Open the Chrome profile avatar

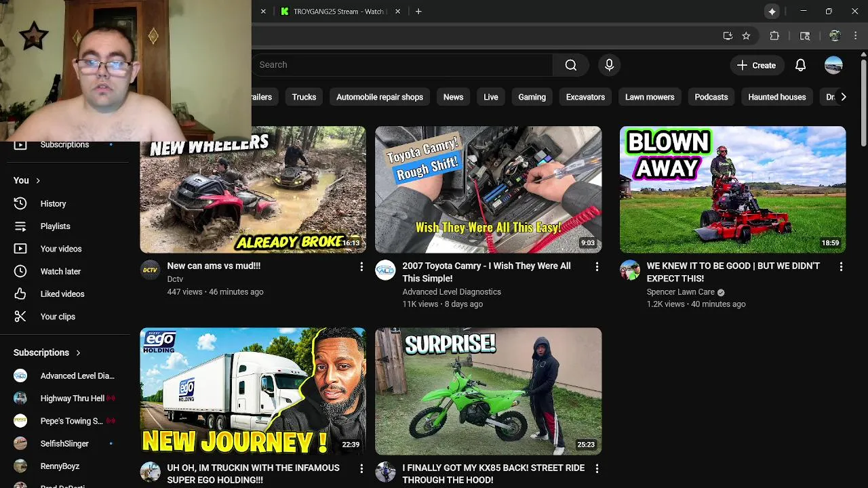pyautogui.click(x=835, y=36)
